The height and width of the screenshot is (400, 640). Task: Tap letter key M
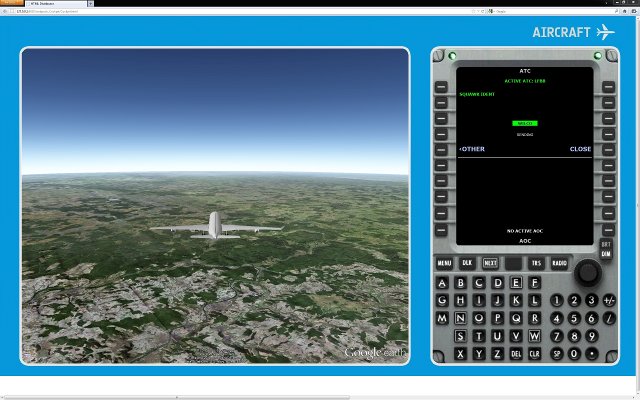pyautogui.click(x=442, y=318)
